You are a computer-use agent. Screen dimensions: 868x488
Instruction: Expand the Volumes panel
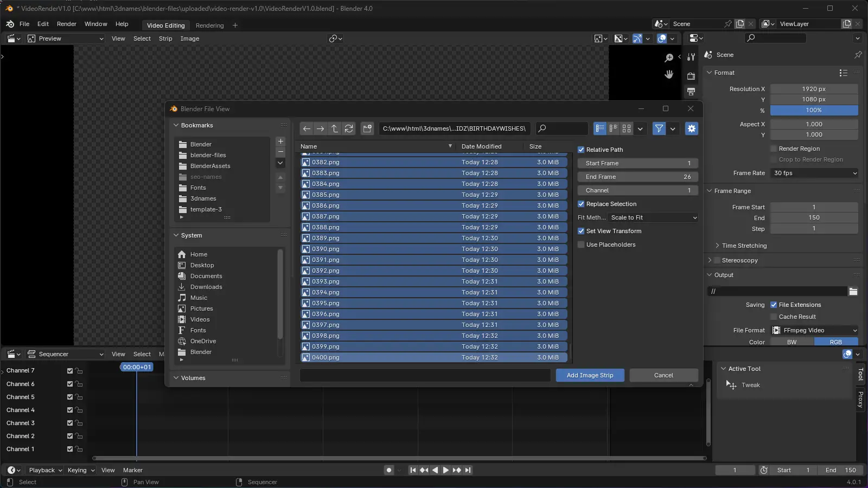[x=176, y=378]
